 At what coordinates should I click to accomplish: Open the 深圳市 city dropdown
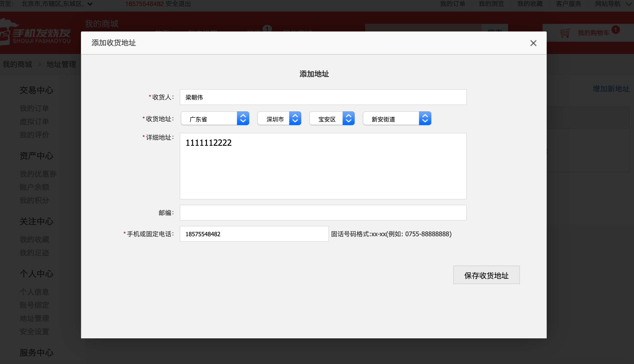click(279, 119)
